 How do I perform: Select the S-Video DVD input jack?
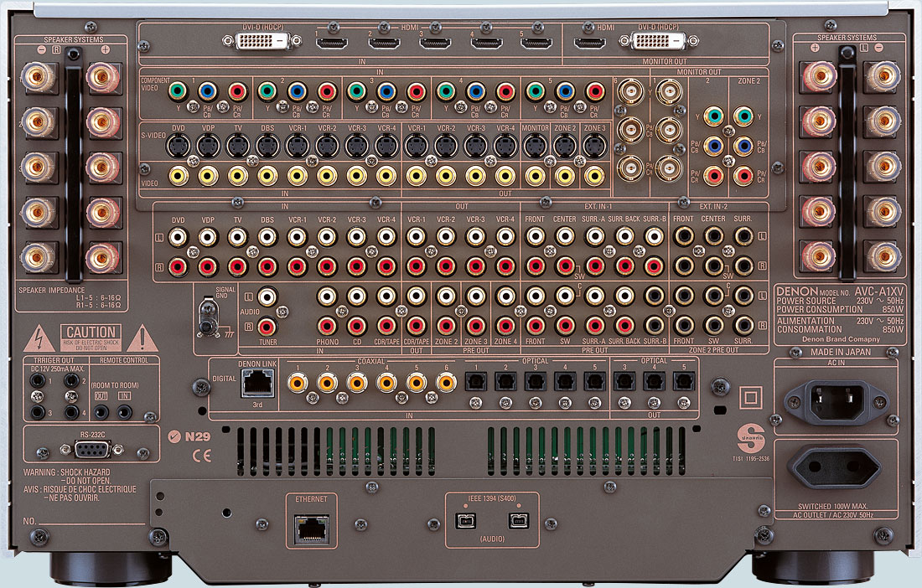click(x=179, y=146)
